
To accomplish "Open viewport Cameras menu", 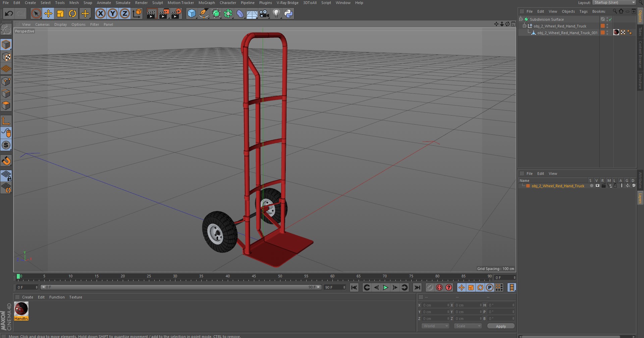I will pyautogui.click(x=42, y=24).
